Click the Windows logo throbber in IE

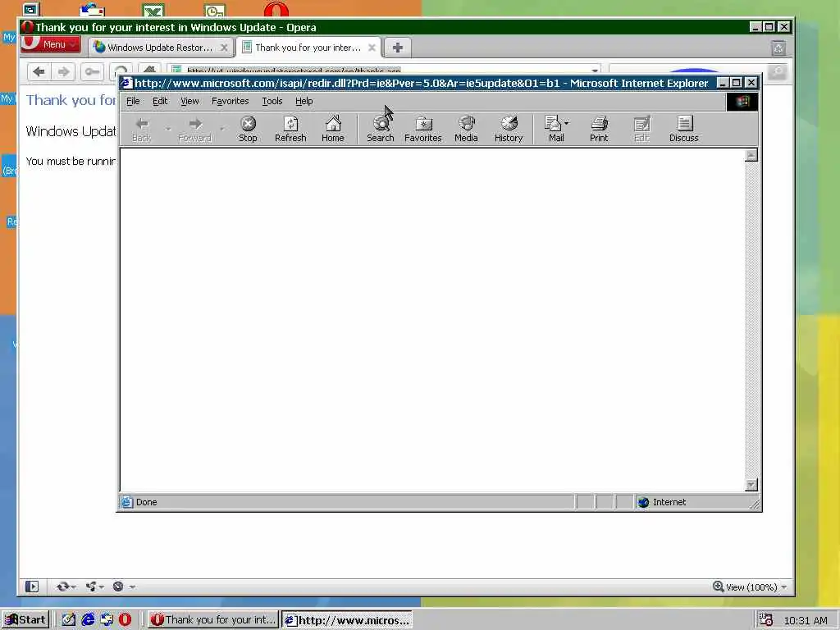(742, 101)
